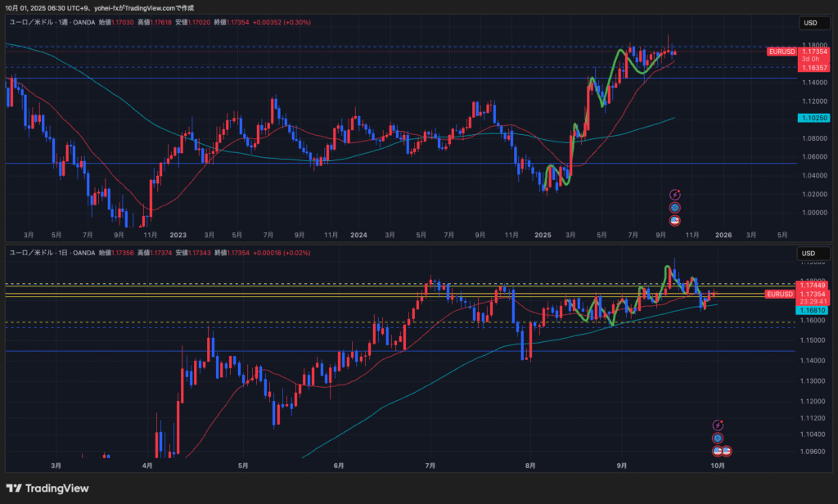Click the purple lightning event icon on weekly chart
Viewport: 838px width, 504px height.
coord(675,195)
